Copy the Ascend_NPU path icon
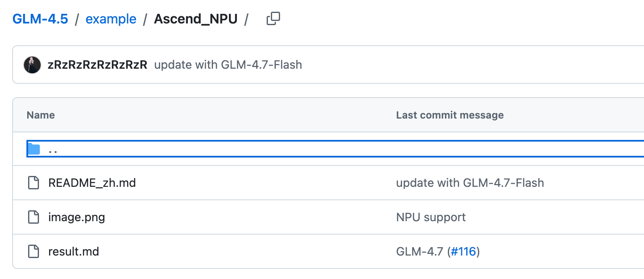This screenshot has width=644, height=279. tap(273, 19)
